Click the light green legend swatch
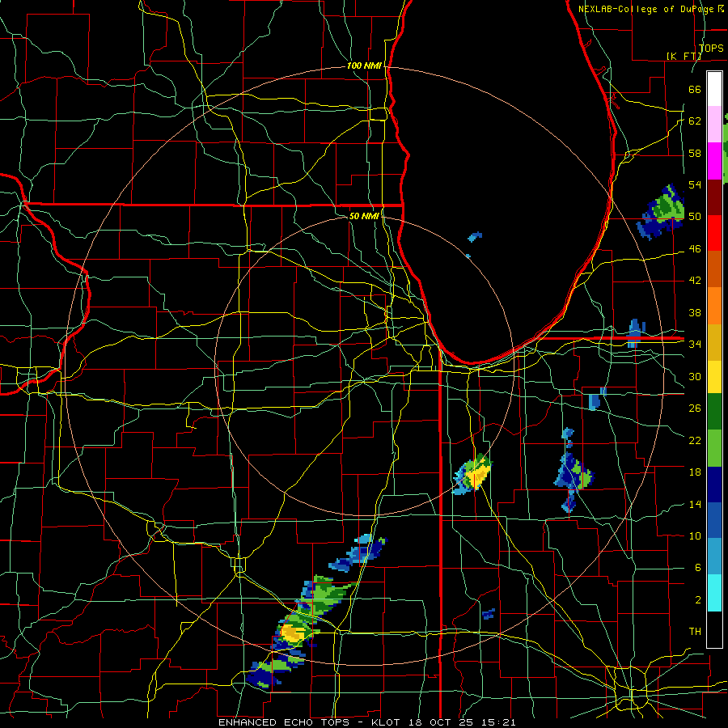The height and width of the screenshot is (728, 728). coord(714,448)
